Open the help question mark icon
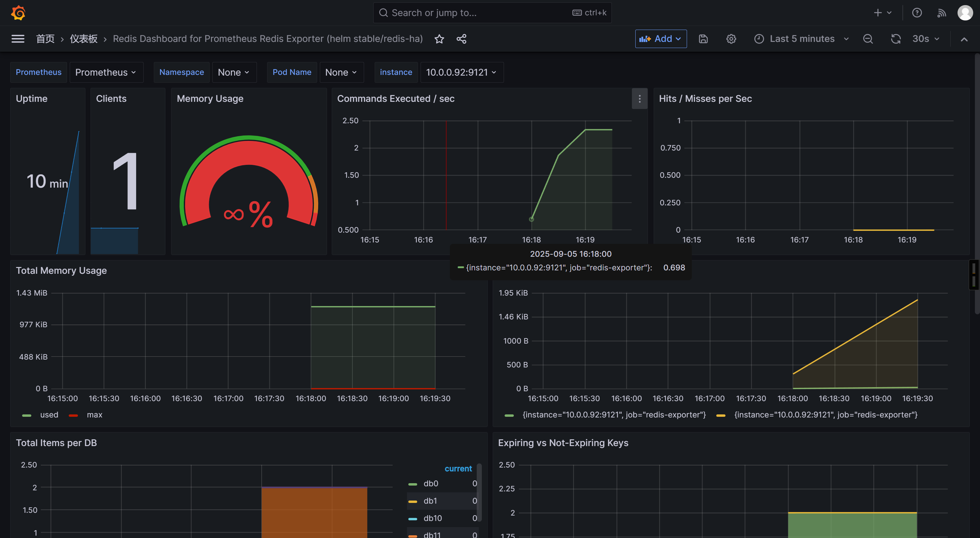 (x=917, y=13)
